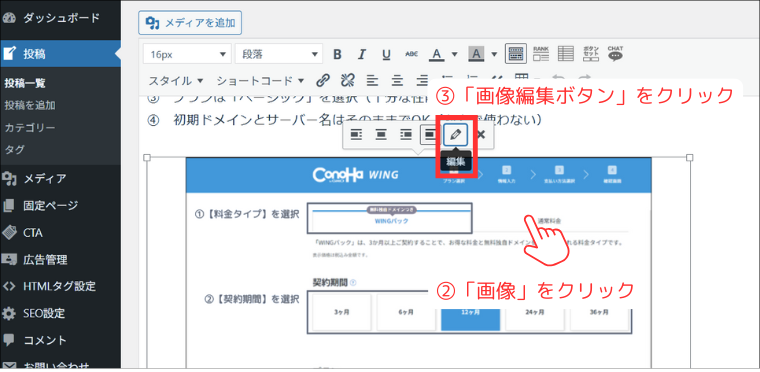The width and height of the screenshot is (760, 372).
Task: Open the ショートコード dropdown
Action: [260, 80]
